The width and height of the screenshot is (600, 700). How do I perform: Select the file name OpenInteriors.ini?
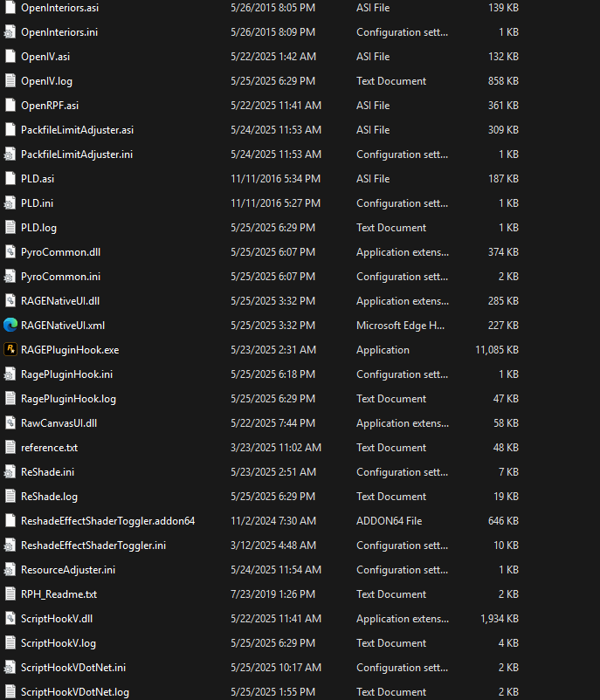click(x=59, y=32)
